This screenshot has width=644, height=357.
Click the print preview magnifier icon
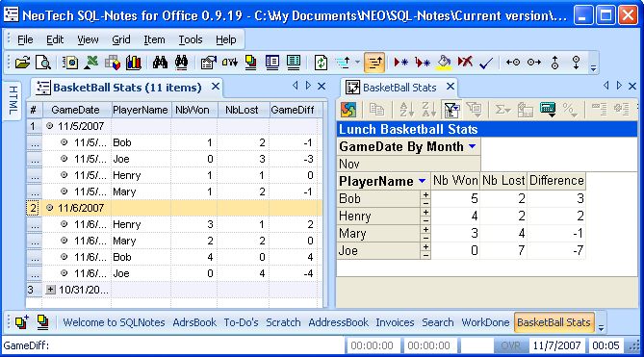pos(43,63)
